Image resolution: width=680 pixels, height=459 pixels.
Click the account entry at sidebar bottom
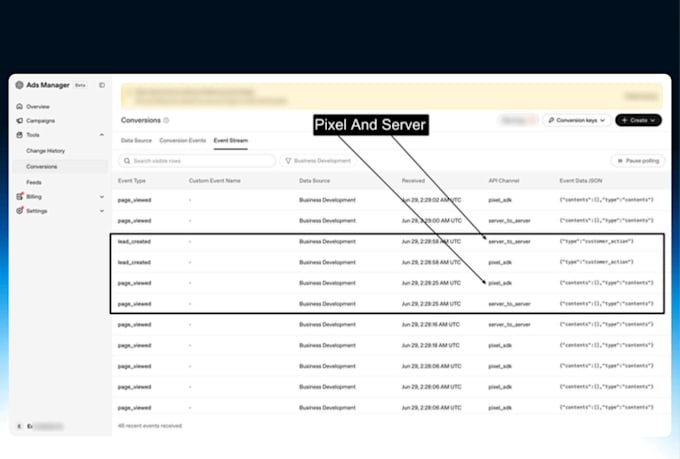point(40,426)
